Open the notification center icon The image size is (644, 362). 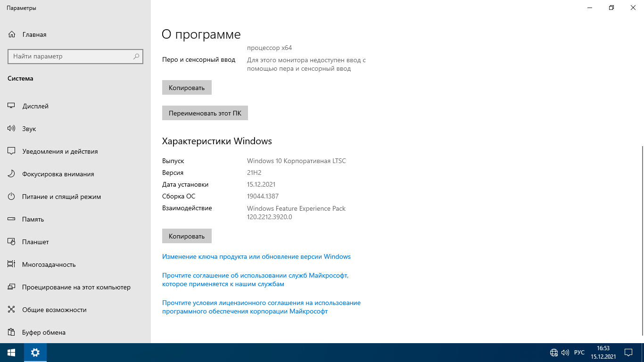click(x=628, y=353)
